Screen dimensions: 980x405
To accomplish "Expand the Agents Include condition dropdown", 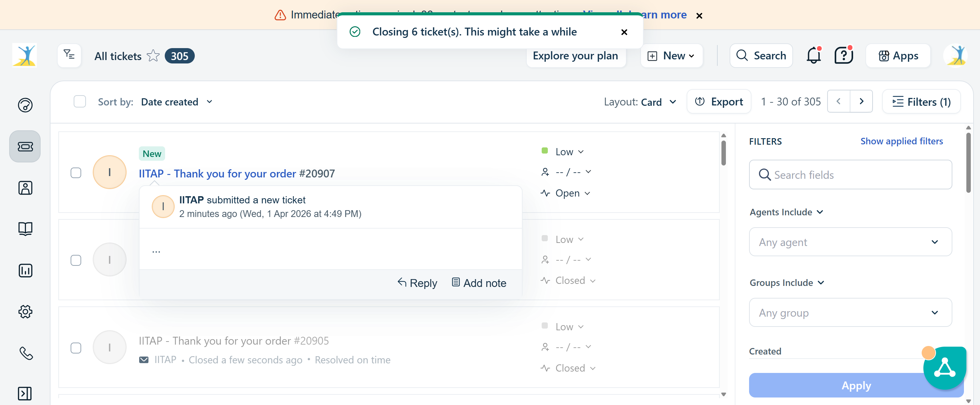I will (x=786, y=212).
